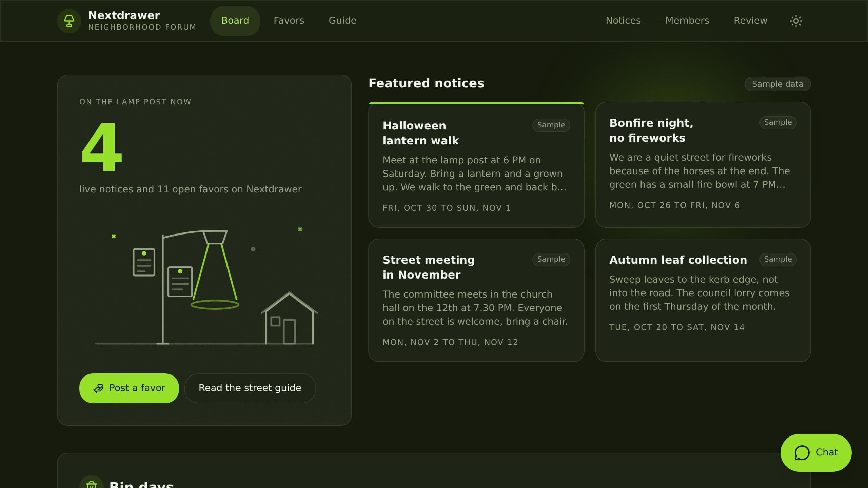Click the Post a favor button
The width and height of the screenshot is (868, 488).
129,388
